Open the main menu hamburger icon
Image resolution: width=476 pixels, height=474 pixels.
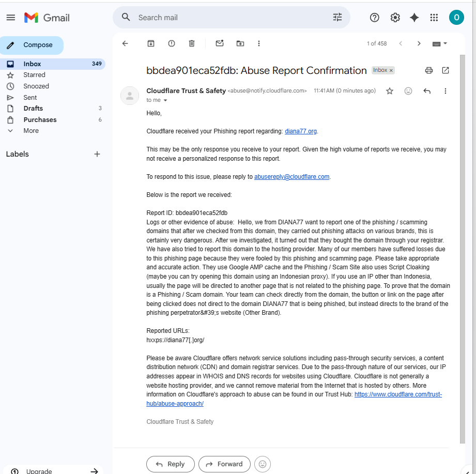pos(11,18)
